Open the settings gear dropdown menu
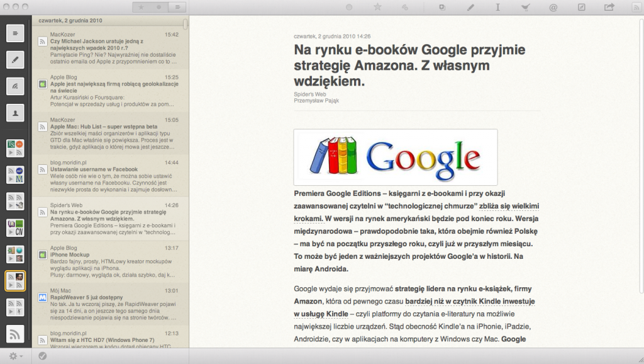This screenshot has width=644, height=364. [16, 356]
